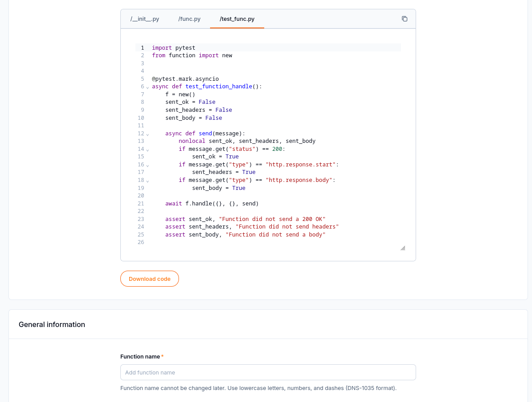Viewport: 532px width, 402px height.
Task: Focus the Function name input field
Action: coord(268,372)
